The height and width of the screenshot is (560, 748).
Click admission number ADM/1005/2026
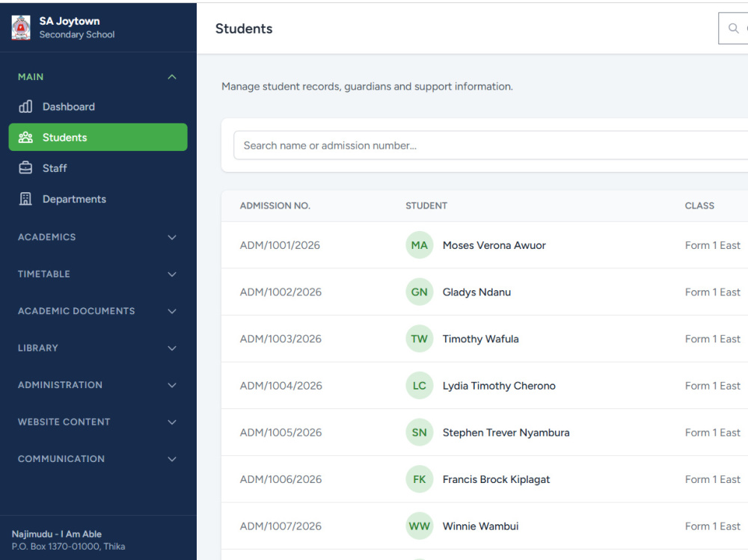[x=281, y=432]
